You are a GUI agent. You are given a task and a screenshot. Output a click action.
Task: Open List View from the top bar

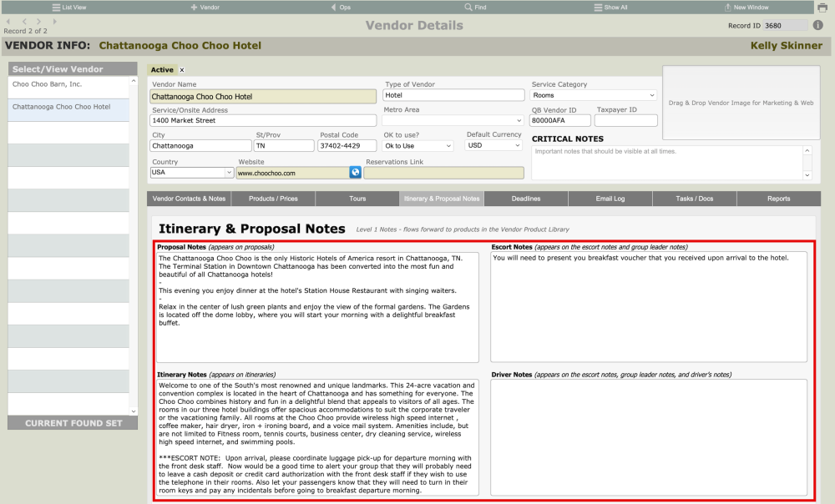point(69,8)
